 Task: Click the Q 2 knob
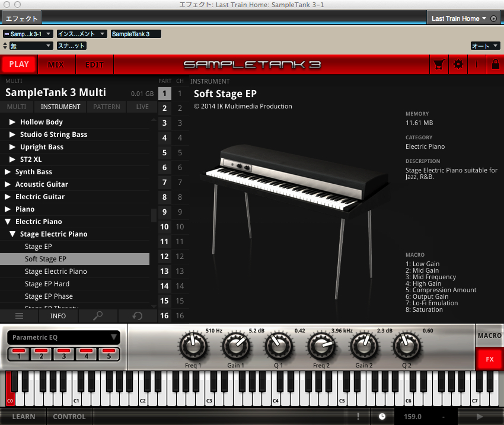[407, 346]
